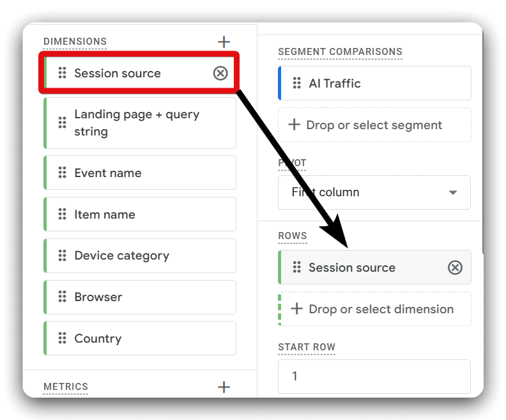Add a new metric with plus icon
Image resolution: width=506 pixels, height=420 pixels.
point(224,387)
